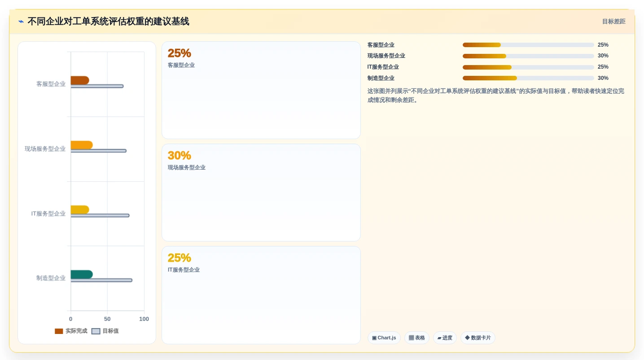Click the 数据卡片 tag chip
Screen dimensions: 644x360
[478, 338]
